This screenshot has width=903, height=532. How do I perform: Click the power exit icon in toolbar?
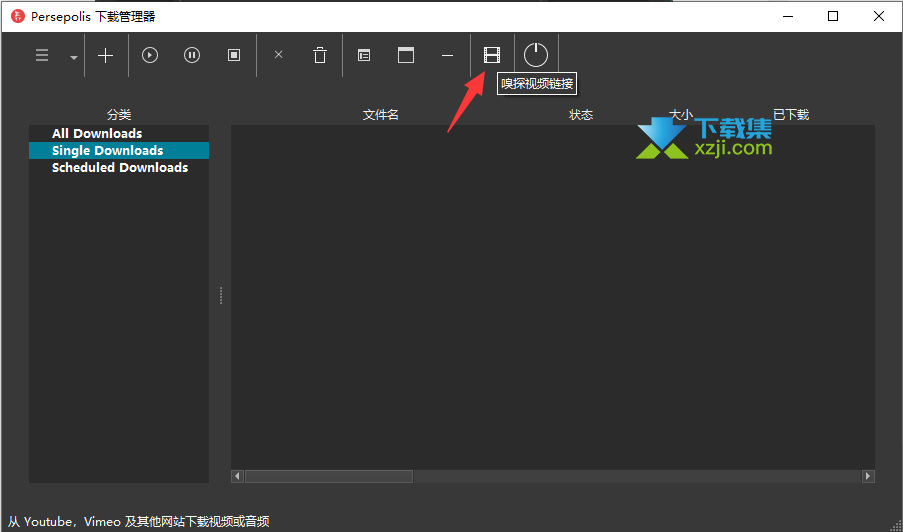(536, 55)
